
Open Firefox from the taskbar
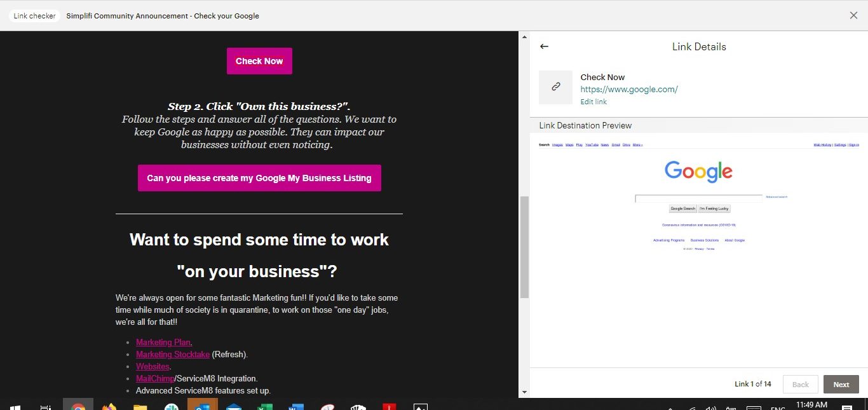point(109,406)
